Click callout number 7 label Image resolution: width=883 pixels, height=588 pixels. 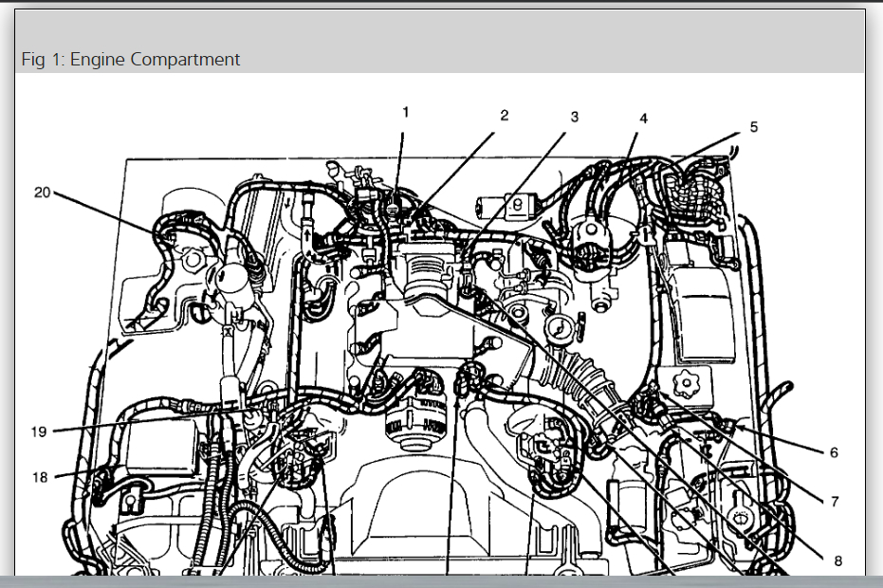(835, 501)
